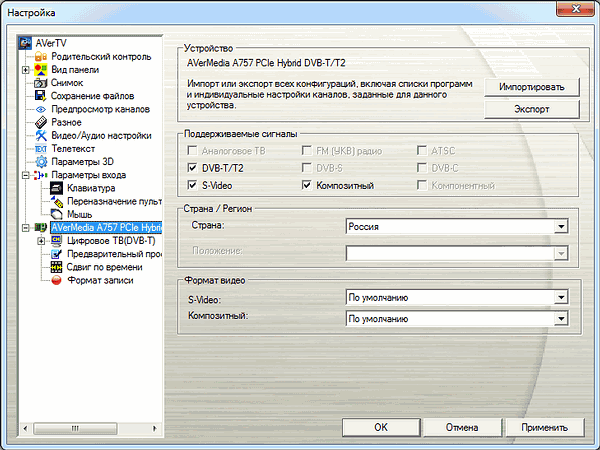Confirm settings with OK button
Screen dimensions: 600x450
coord(381,427)
